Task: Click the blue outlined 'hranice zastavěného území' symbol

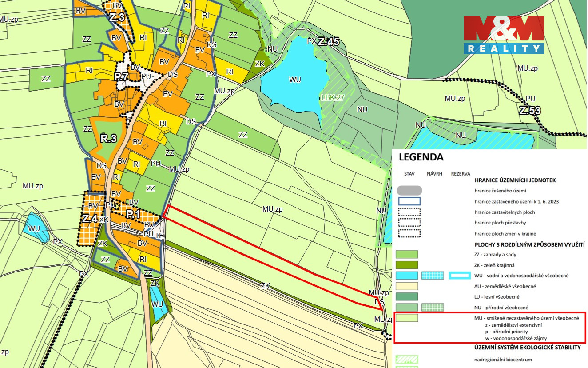Action: coord(407,201)
